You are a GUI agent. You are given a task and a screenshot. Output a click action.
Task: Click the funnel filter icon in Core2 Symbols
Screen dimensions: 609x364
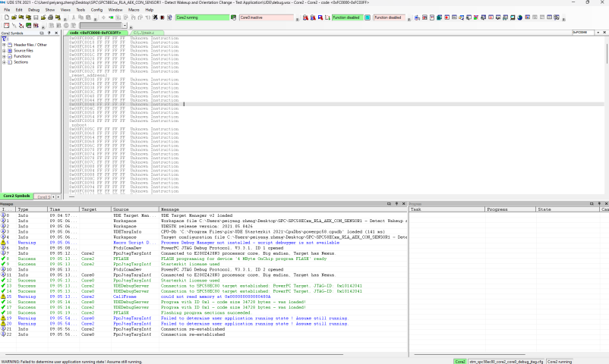click(x=5, y=39)
